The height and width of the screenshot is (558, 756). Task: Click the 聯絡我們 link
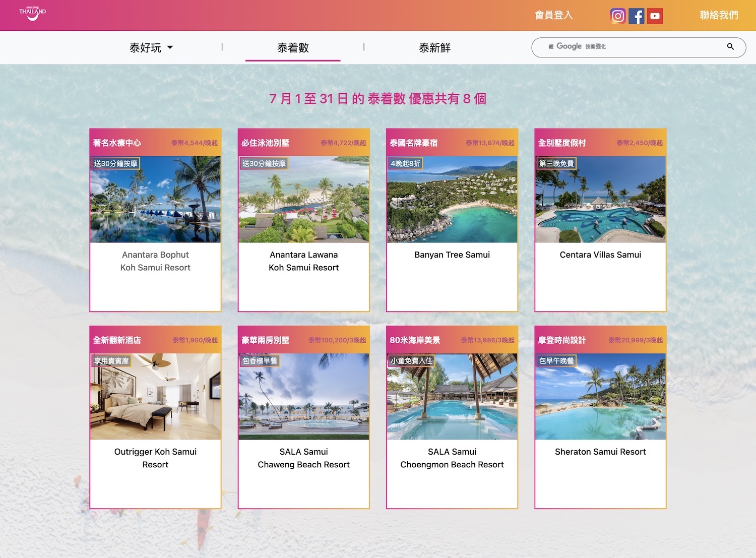[719, 15]
